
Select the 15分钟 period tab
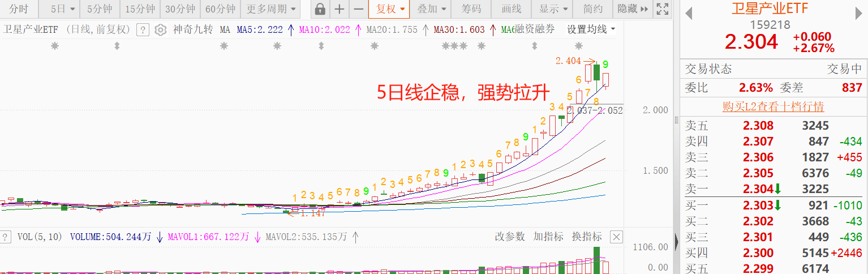[140, 9]
